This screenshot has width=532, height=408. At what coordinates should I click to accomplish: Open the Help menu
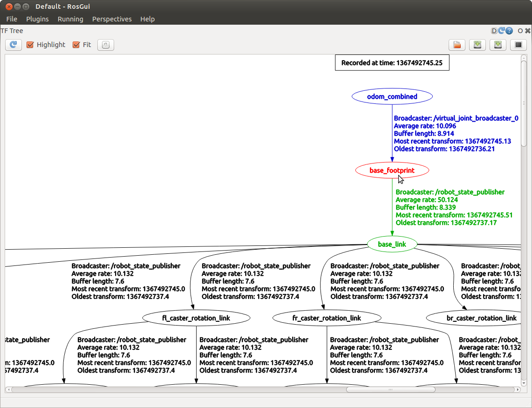tap(148, 19)
